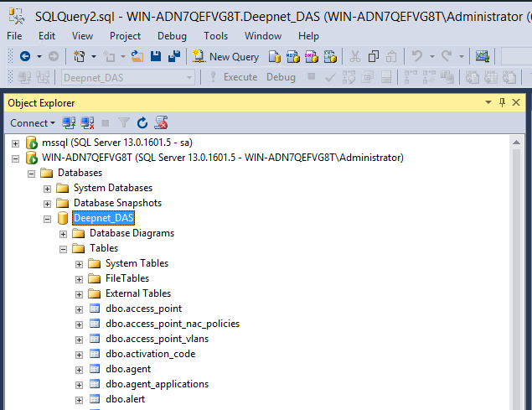Click the Activity Monitor toolbar icon
The image size is (532, 410).
click(x=482, y=56)
